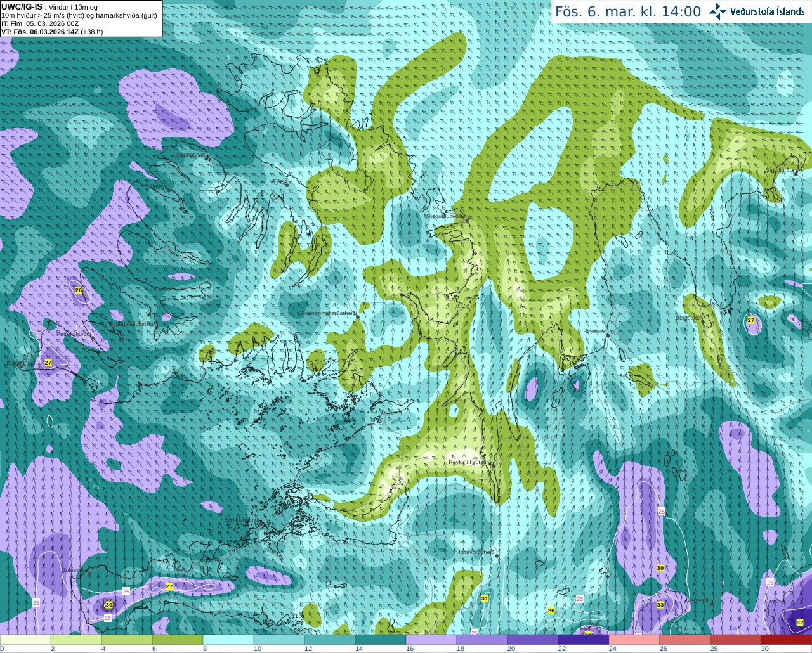Click the yellow gust marker 27 near Bjargtangar
The height and width of the screenshot is (653, 812).
click(48, 363)
